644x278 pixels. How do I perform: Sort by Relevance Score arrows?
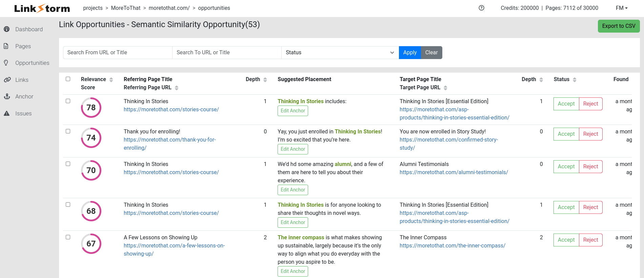(x=111, y=79)
